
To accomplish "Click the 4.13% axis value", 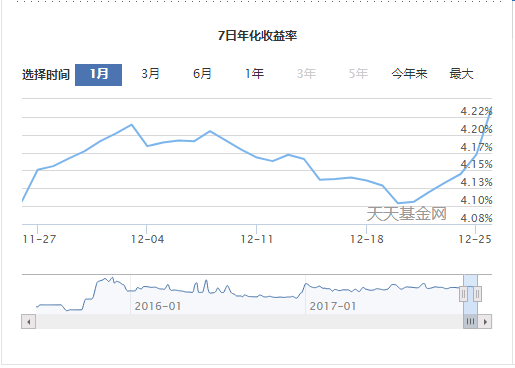I will click(476, 182).
